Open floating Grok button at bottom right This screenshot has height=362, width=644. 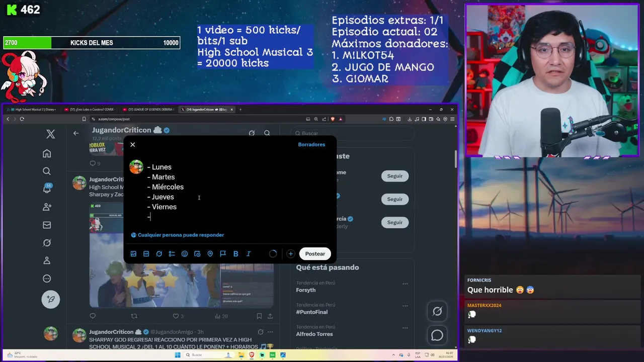437,312
